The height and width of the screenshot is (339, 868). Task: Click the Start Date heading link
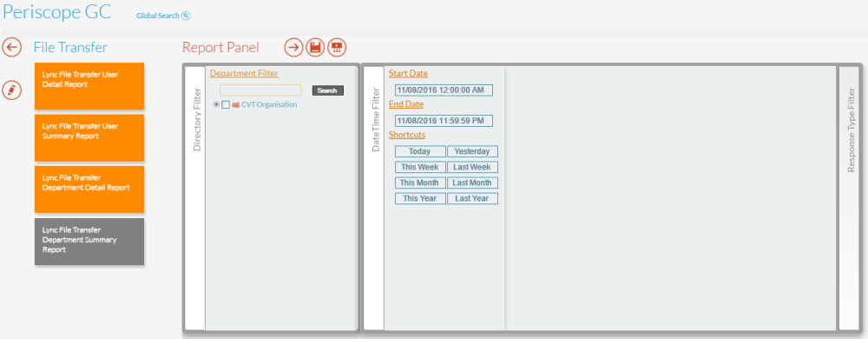pyautogui.click(x=408, y=73)
